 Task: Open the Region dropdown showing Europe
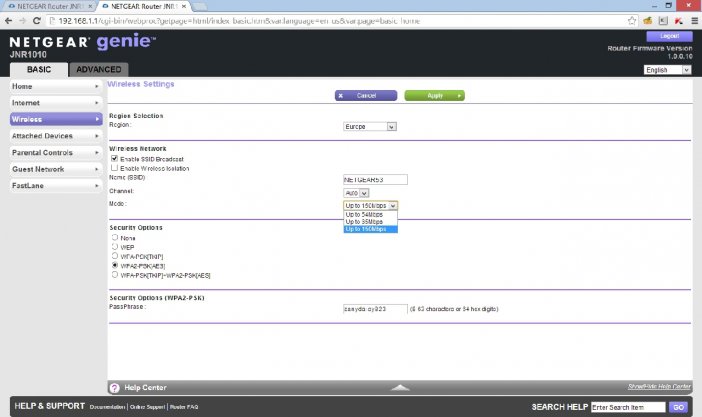tap(370, 127)
